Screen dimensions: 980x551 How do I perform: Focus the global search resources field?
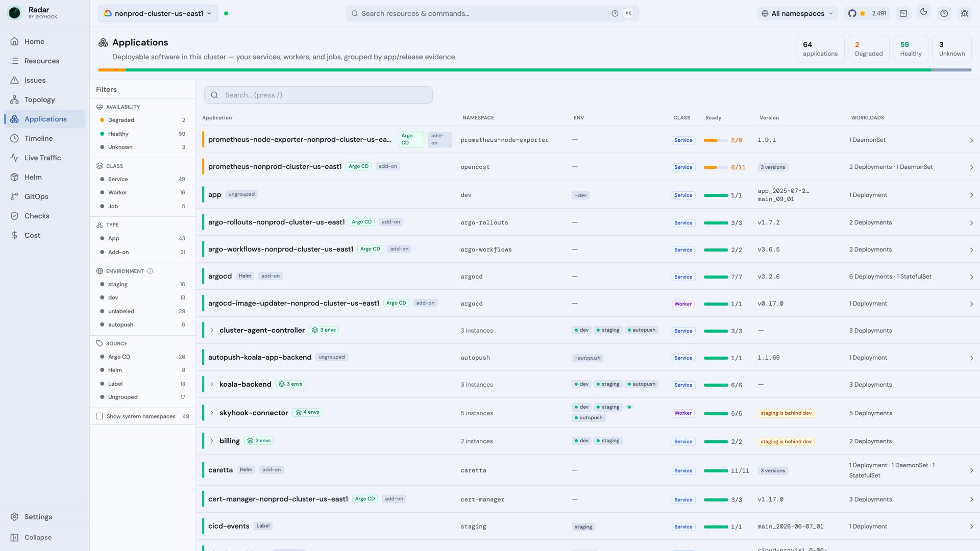pyautogui.click(x=492, y=13)
